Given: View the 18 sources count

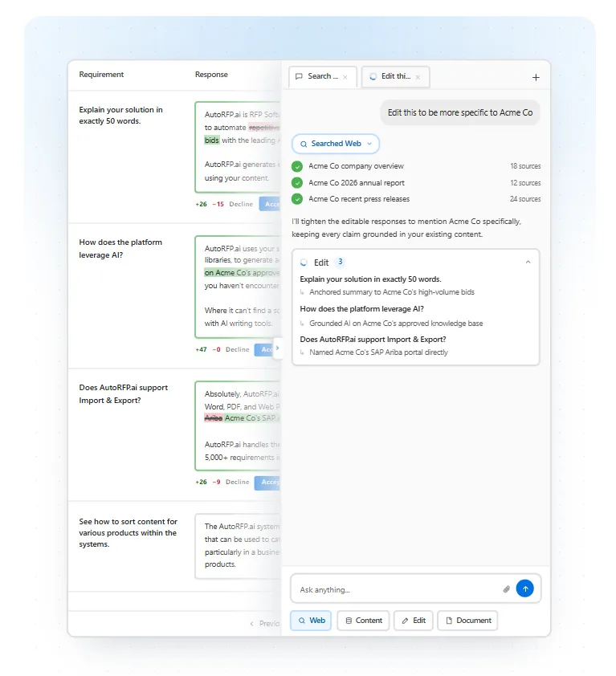Looking at the screenshot, I should (525, 166).
